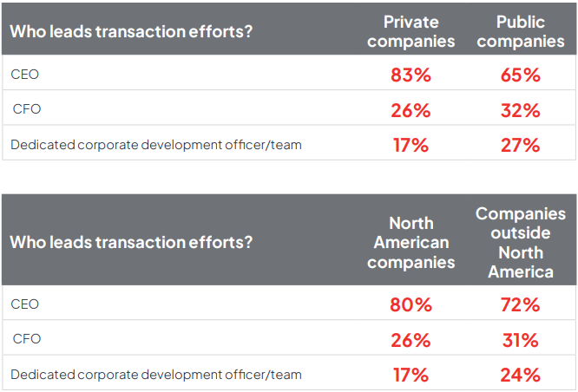Click the "Private companies" column header
Viewport: 578px width, 392px height.
[411, 31]
